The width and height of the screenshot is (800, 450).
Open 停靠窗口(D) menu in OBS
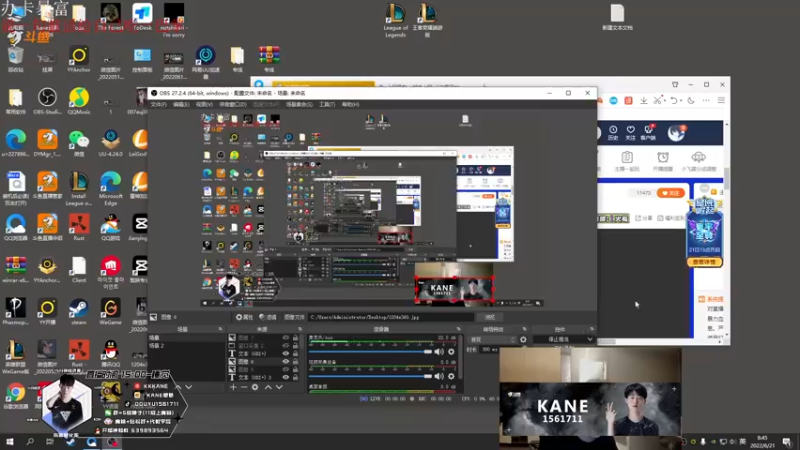click(233, 105)
